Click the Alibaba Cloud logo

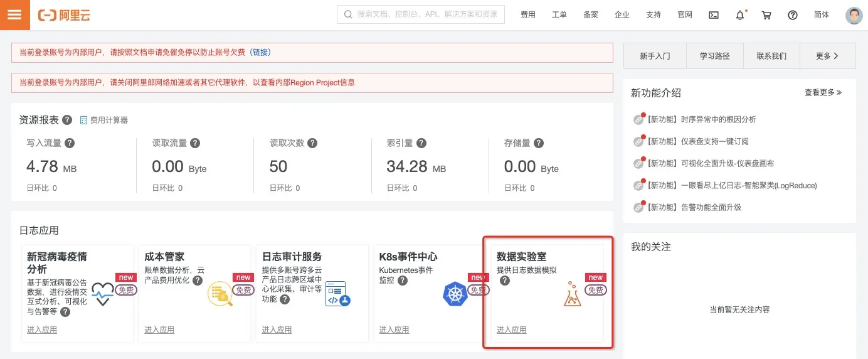coord(64,15)
